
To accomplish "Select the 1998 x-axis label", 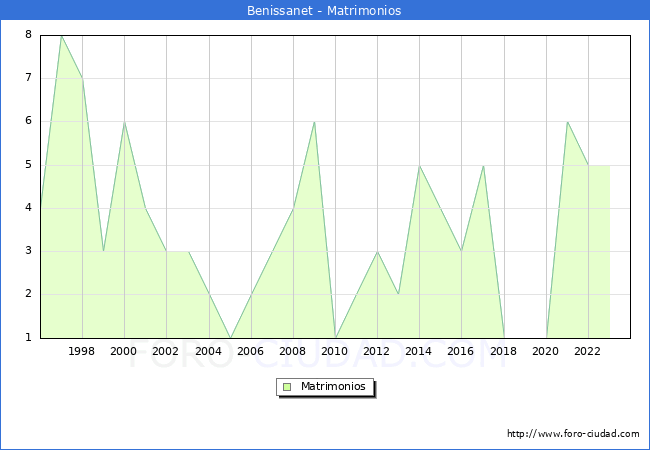I will coord(82,351).
